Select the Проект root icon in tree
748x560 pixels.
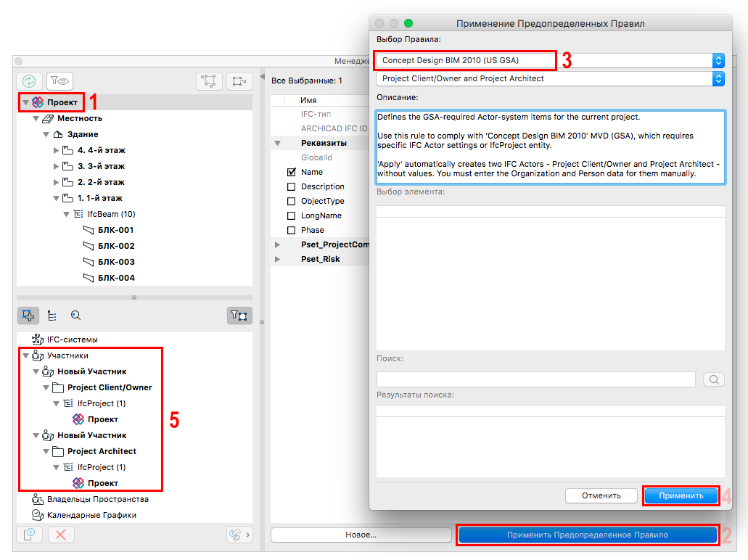(38, 102)
